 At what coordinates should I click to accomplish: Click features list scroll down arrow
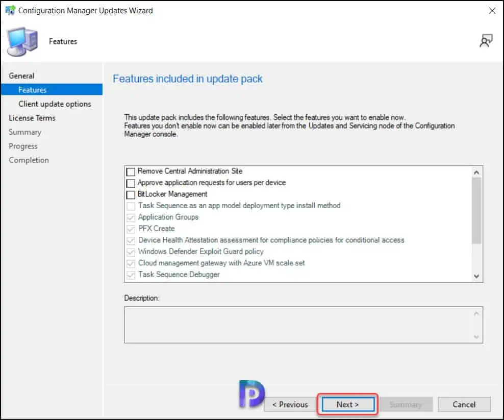[476, 276]
